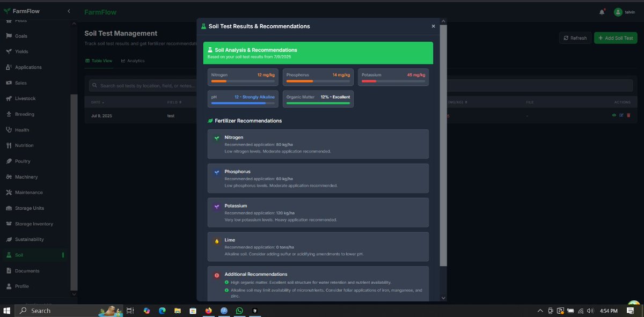The height and width of the screenshot is (317, 644).
Task: Click 'Jul 9, 2025' date cell
Action: coord(101,116)
